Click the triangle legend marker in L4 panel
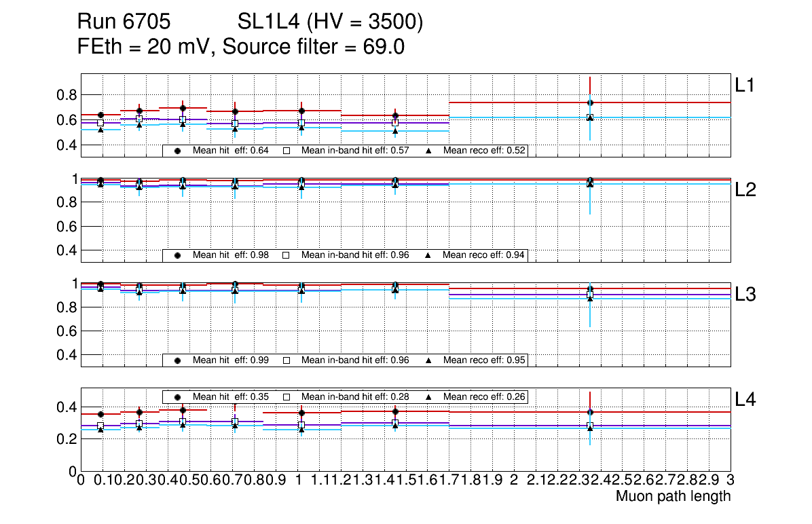The height and width of the screenshot is (524, 812). coord(428,396)
